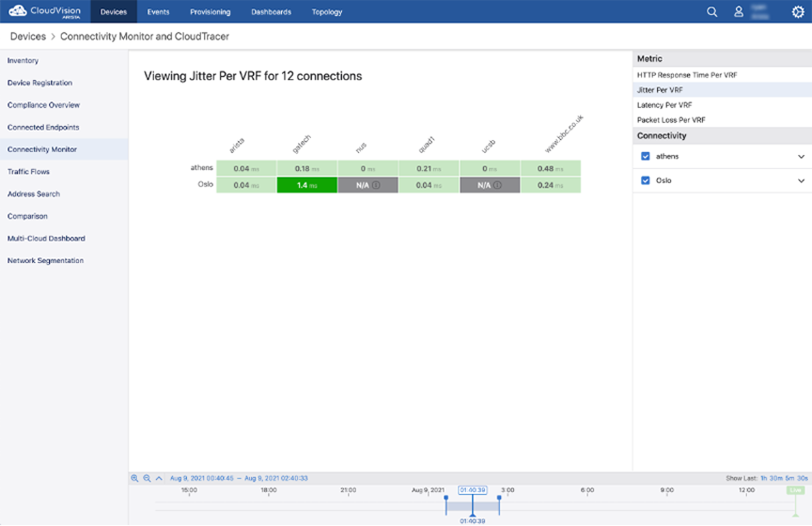
Task: Click the Devices breadcrumb link
Action: pos(28,37)
